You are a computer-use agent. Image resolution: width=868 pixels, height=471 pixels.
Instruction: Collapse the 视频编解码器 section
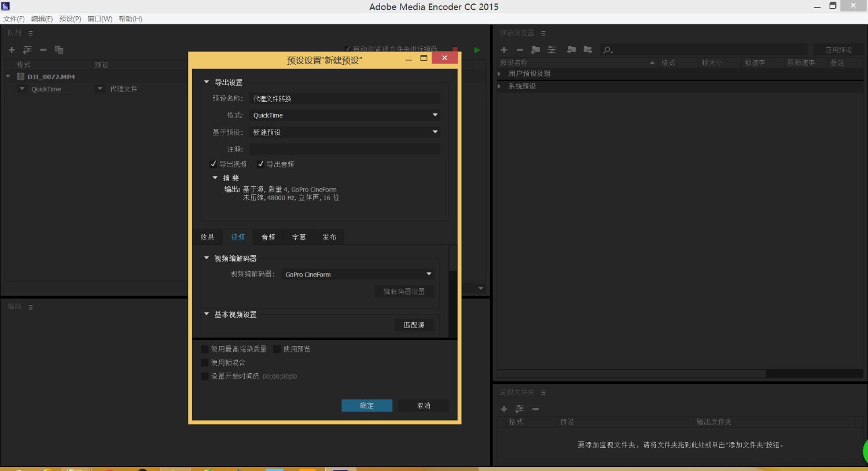pos(207,258)
